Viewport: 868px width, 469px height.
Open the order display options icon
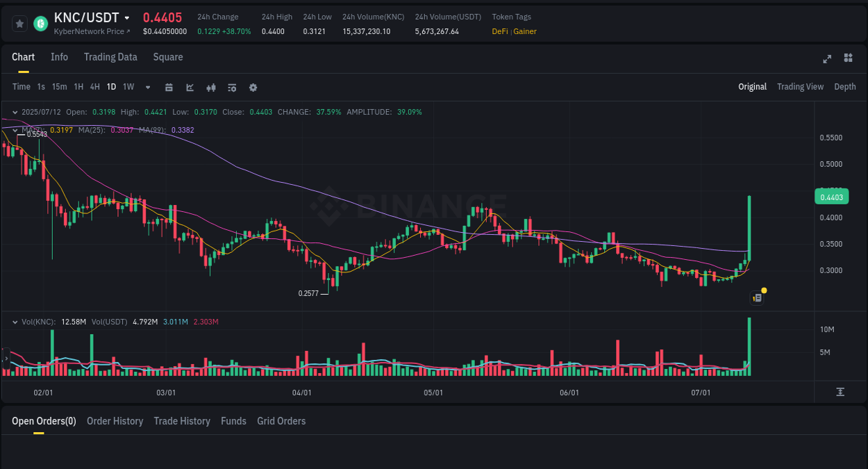(x=231, y=87)
